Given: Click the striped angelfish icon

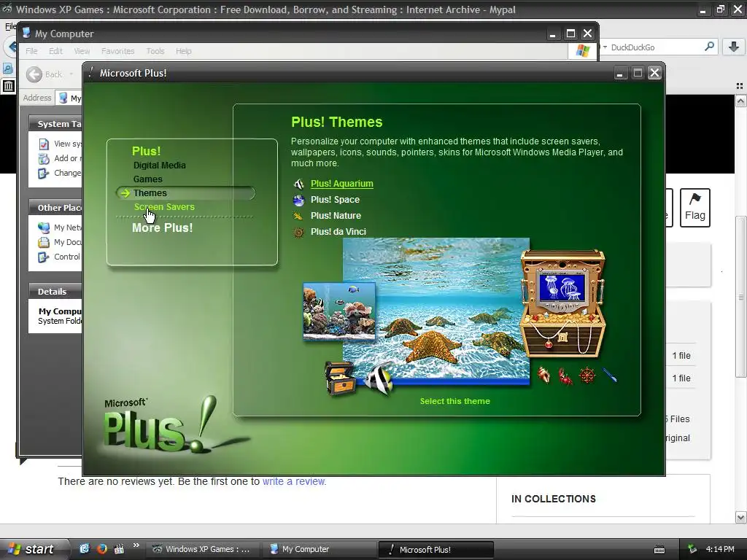Looking at the screenshot, I should pyautogui.click(x=379, y=378).
